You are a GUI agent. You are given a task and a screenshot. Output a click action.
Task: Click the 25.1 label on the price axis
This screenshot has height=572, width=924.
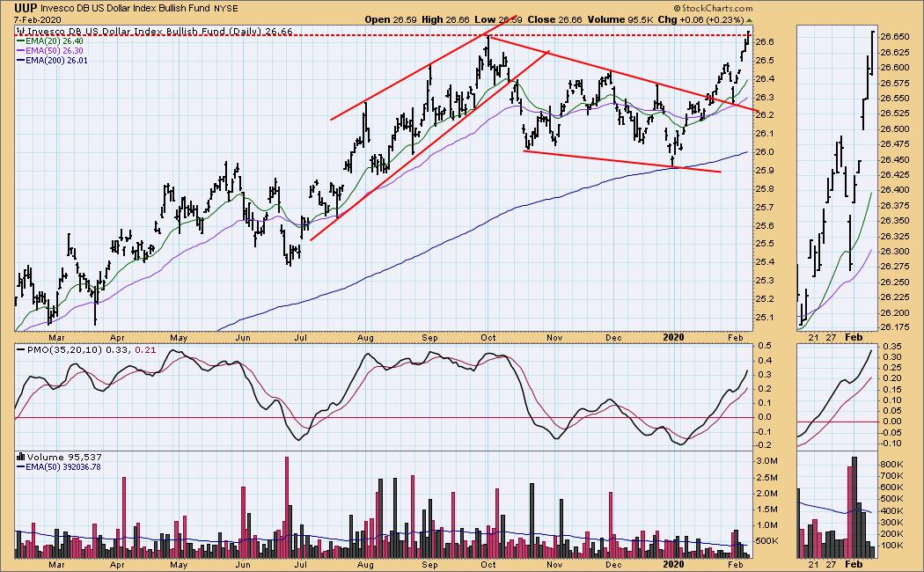coord(765,318)
